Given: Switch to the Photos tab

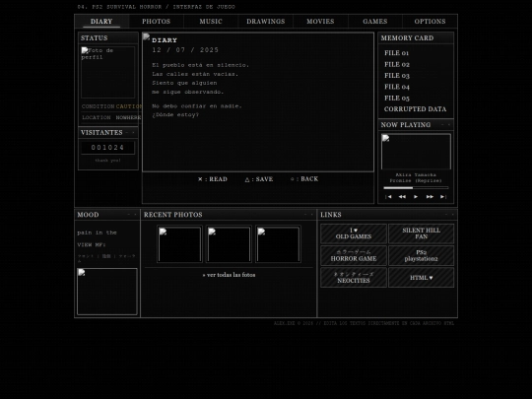Looking at the screenshot, I should click(x=156, y=22).
